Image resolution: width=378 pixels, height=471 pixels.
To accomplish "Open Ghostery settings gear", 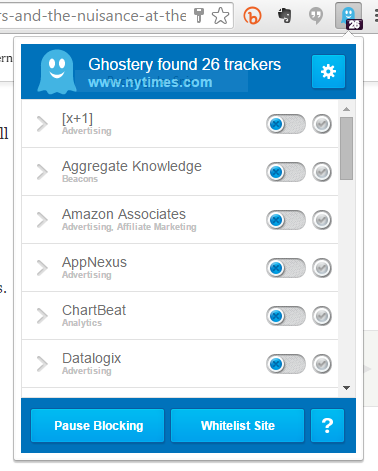I will pyautogui.click(x=328, y=71).
